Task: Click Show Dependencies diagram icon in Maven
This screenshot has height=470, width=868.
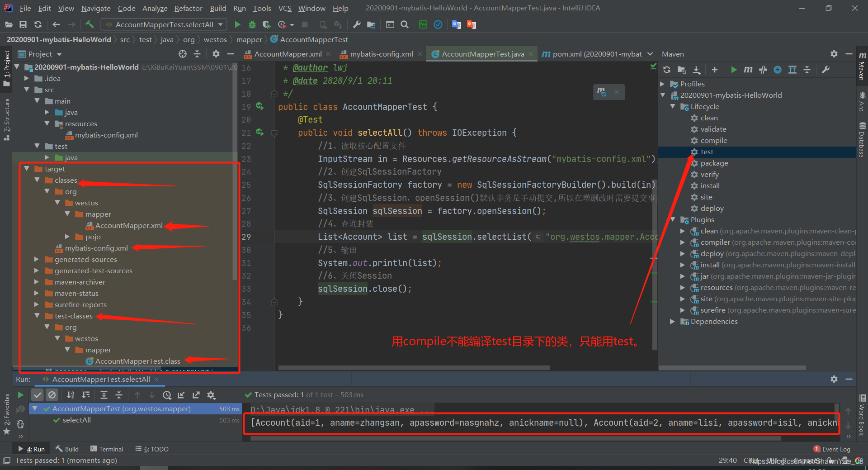Action: point(793,70)
